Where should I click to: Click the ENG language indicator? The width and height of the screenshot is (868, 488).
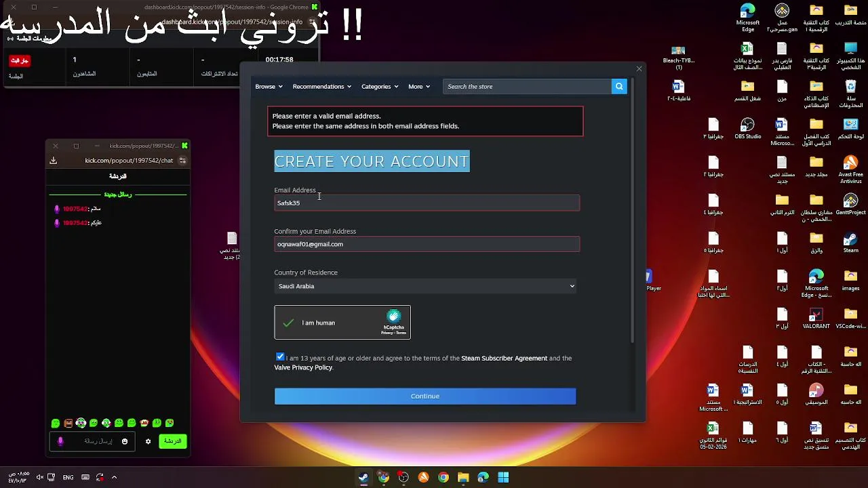68,477
